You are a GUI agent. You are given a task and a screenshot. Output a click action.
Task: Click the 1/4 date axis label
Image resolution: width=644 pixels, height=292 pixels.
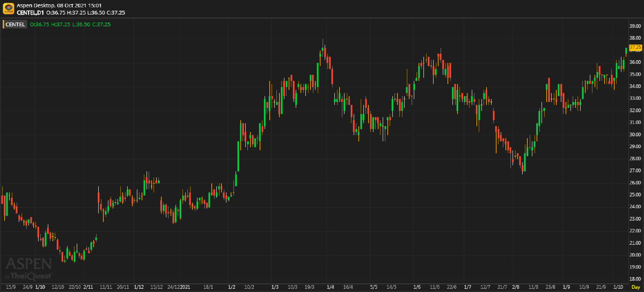point(331,287)
